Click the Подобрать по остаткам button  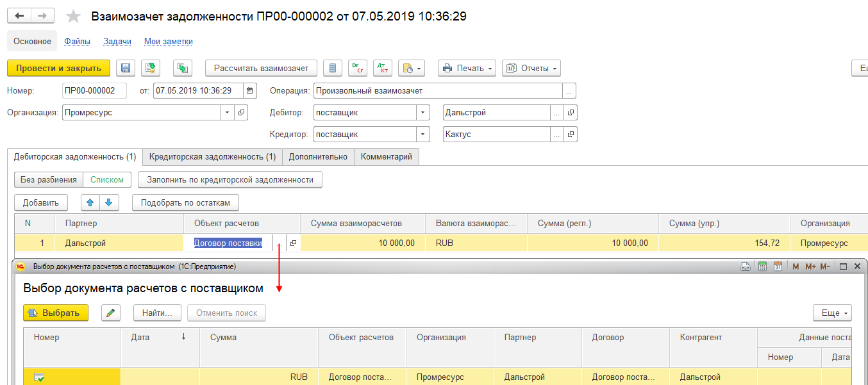click(185, 202)
